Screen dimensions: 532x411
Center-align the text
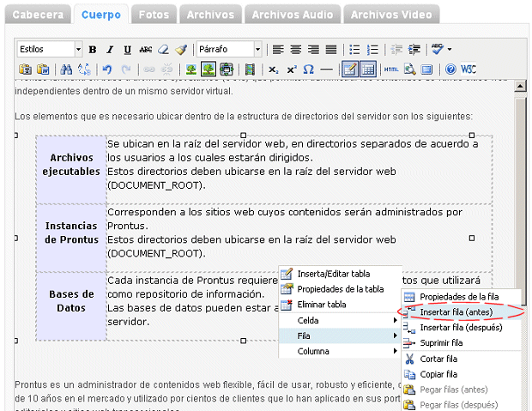pos(296,50)
